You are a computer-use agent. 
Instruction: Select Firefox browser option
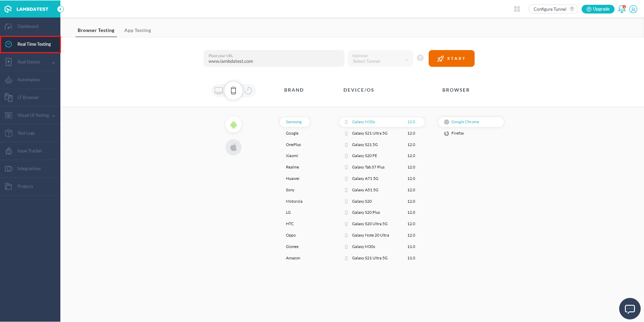(x=458, y=133)
